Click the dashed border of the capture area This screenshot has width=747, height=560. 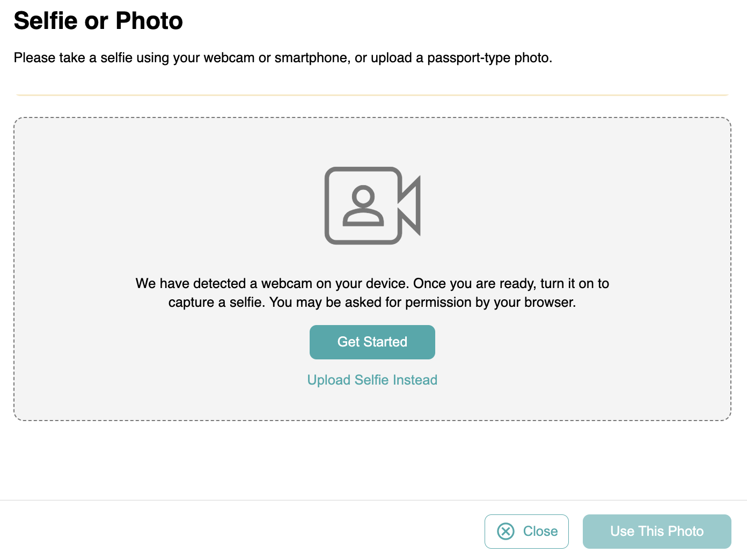tap(372, 118)
